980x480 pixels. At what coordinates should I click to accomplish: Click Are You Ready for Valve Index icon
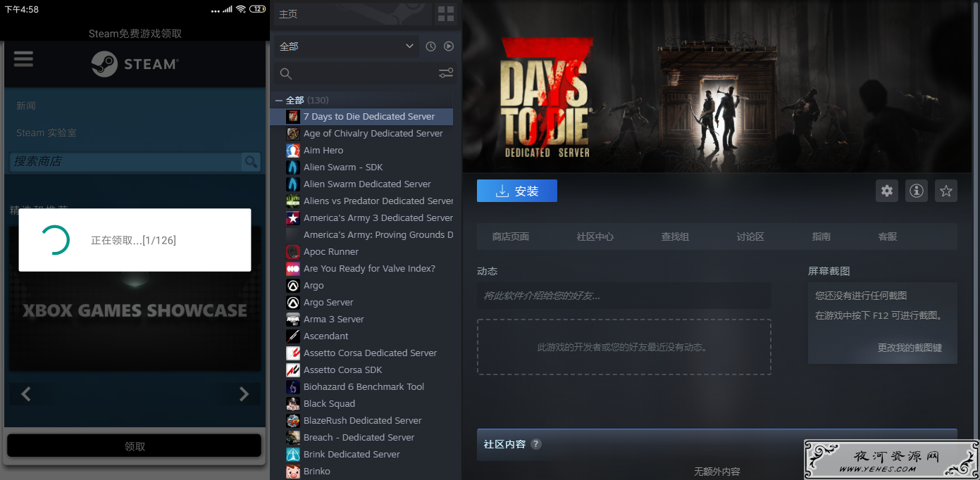(293, 269)
